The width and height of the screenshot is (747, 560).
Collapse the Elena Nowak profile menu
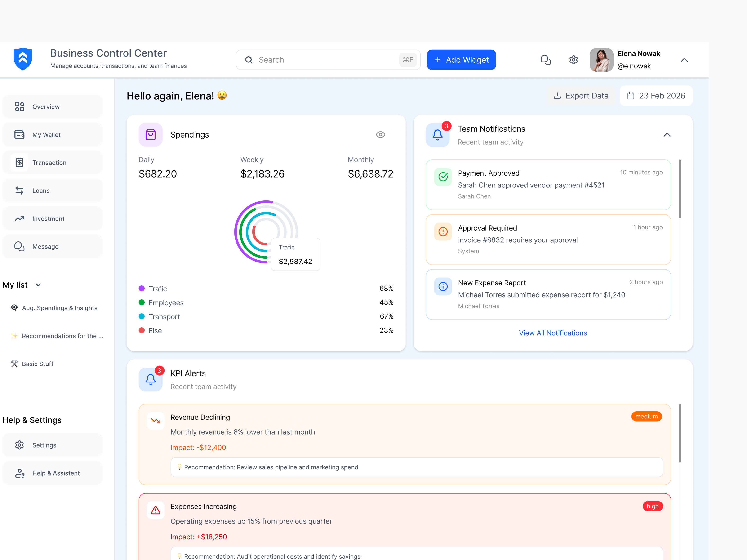[x=684, y=60]
